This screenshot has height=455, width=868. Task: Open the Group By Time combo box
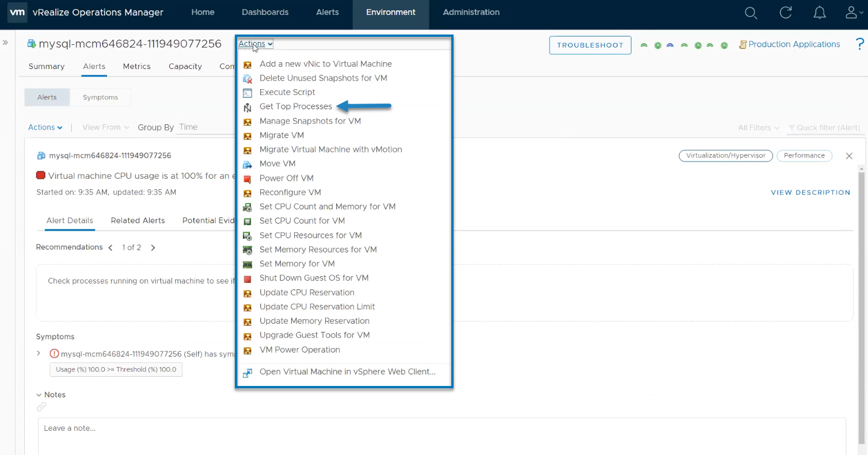pos(205,127)
